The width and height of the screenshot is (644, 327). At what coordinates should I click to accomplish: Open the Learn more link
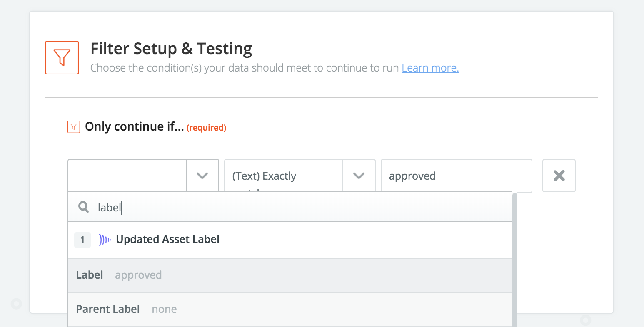tap(430, 67)
